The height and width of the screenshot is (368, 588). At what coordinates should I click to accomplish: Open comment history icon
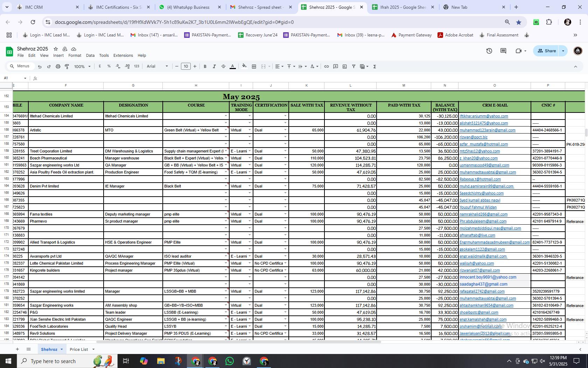point(503,51)
